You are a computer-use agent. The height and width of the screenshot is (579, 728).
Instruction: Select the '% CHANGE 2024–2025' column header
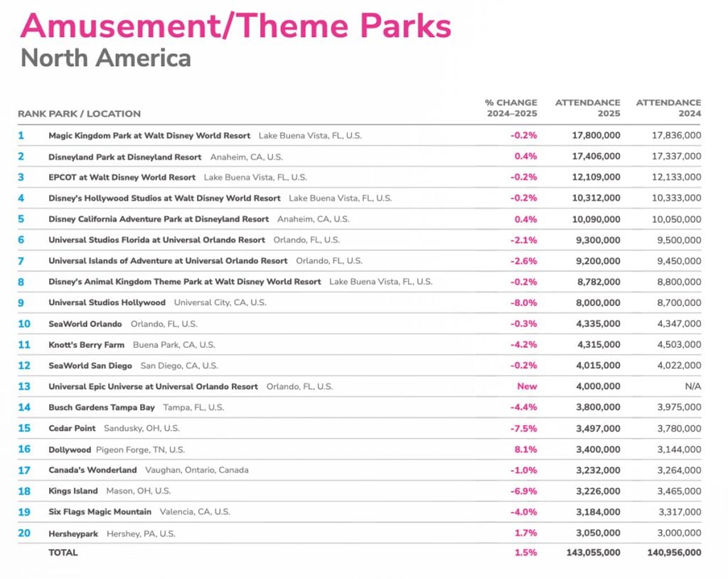pos(511,108)
